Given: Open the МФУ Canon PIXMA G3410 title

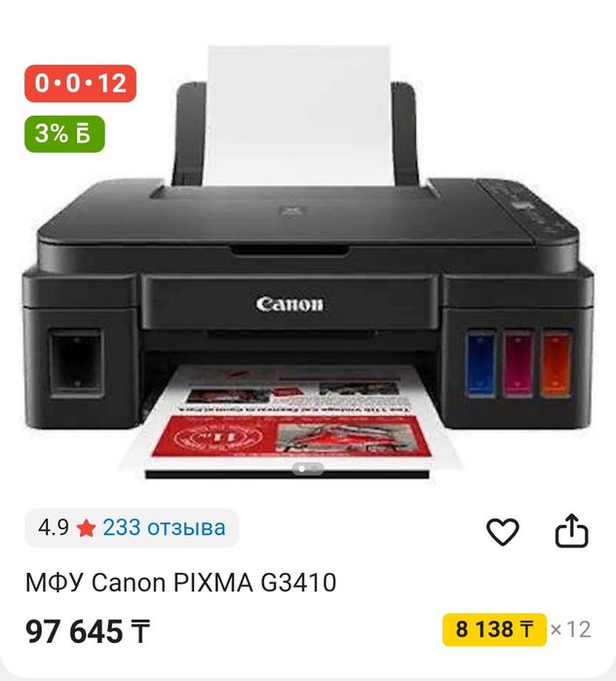Looking at the screenshot, I should click(x=180, y=583).
